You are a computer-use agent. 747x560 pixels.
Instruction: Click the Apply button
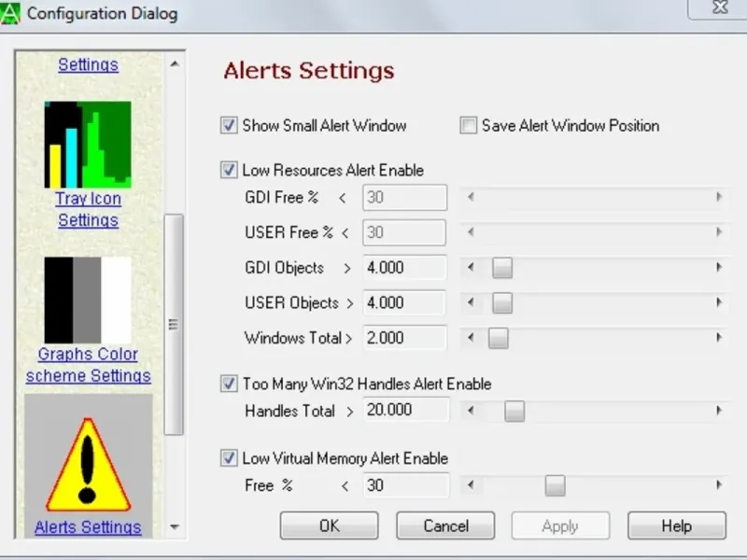click(x=561, y=525)
